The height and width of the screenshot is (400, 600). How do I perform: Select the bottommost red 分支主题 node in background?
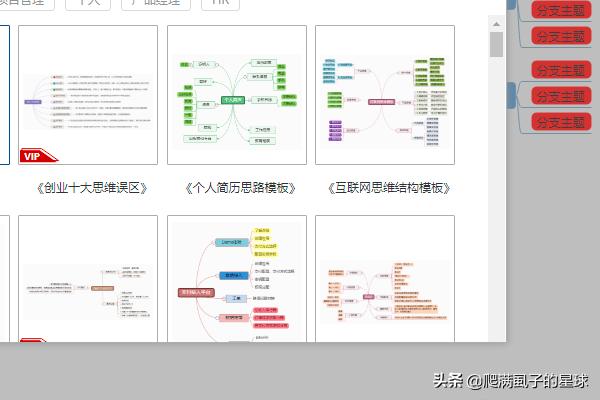coord(561,122)
